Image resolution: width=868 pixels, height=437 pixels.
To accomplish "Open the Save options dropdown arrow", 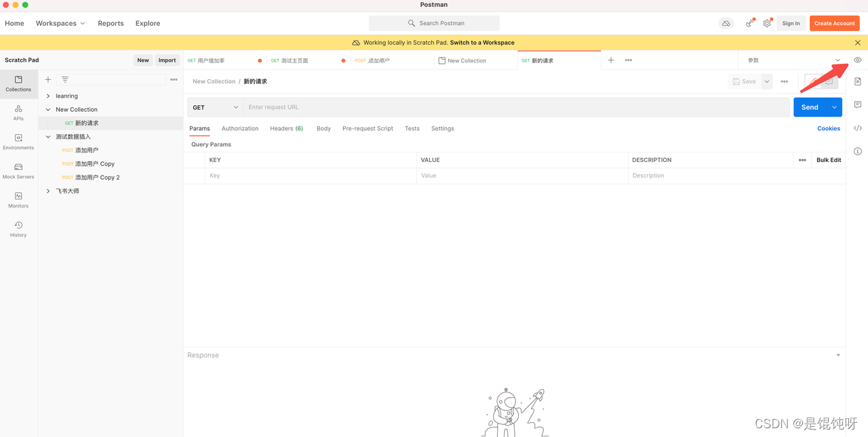I will coord(767,81).
